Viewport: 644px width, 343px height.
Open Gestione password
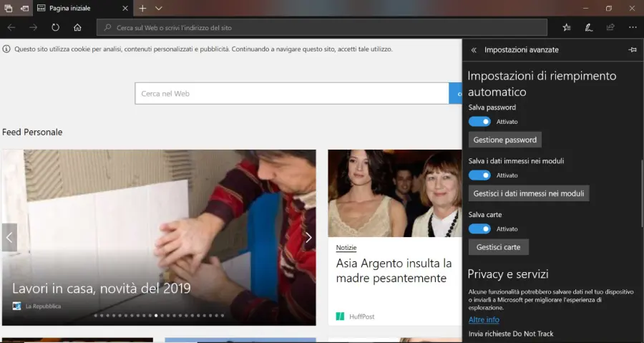click(504, 140)
